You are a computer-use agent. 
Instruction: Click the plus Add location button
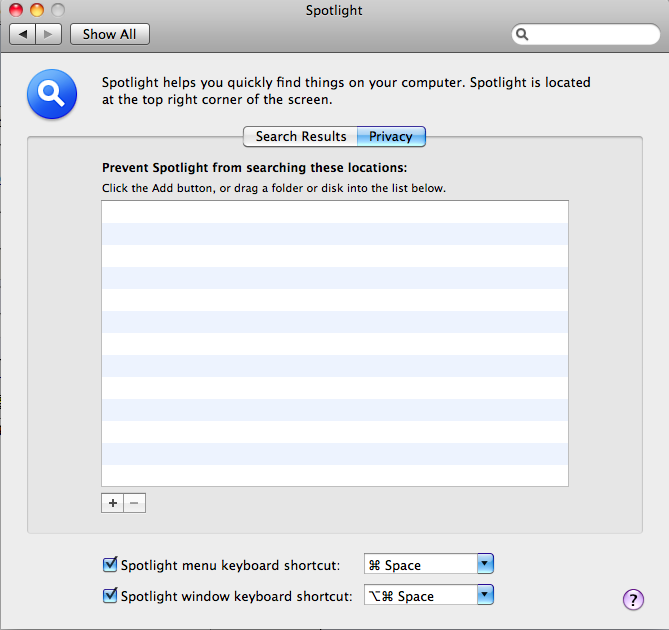click(x=113, y=503)
